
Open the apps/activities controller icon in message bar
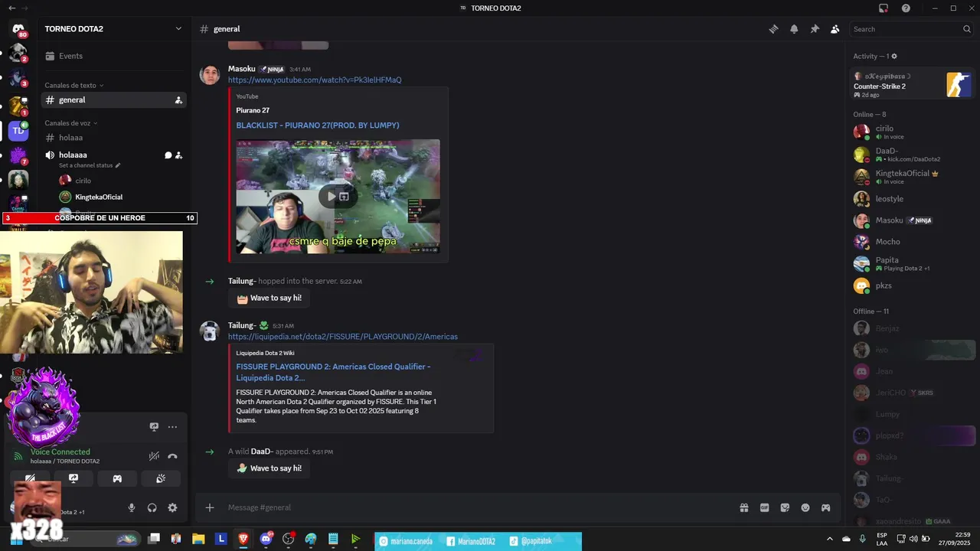[x=826, y=507]
